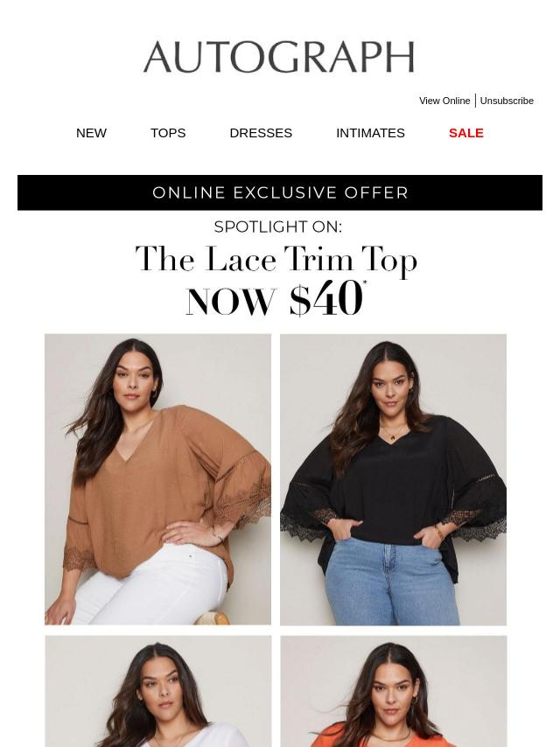Click the red SALE link
This screenshot has width=560, height=747.
(x=466, y=133)
